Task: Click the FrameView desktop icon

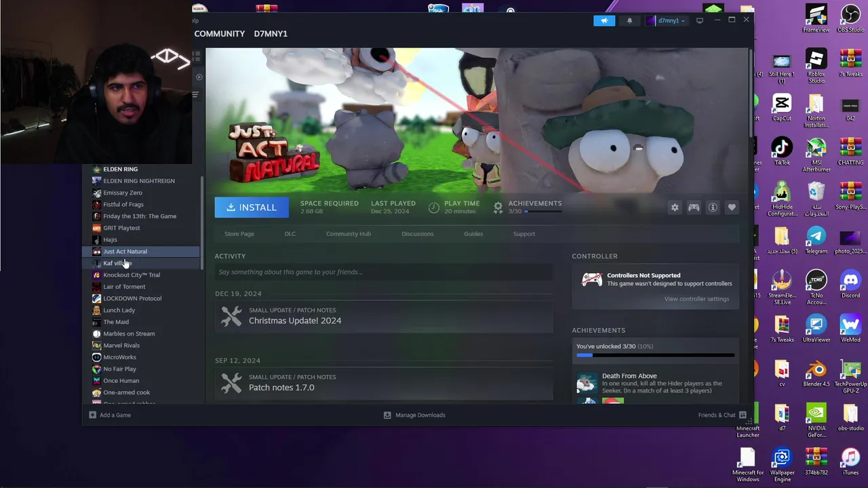Action: [x=816, y=19]
